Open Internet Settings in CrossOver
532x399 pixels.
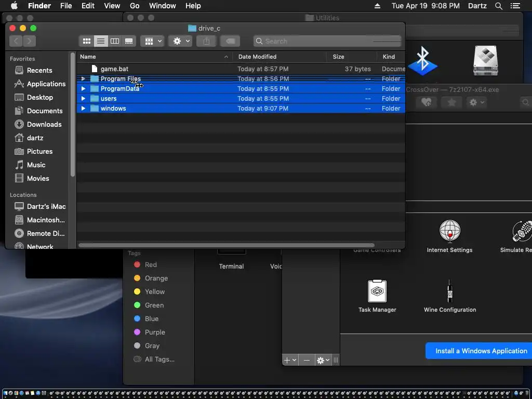449,236
